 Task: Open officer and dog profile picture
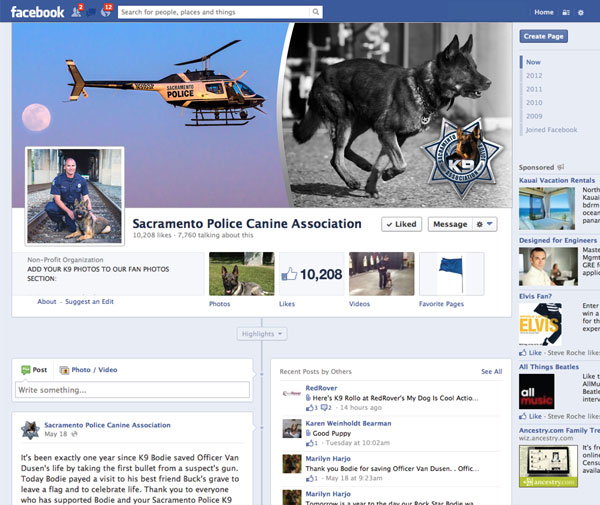click(x=75, y=196)
